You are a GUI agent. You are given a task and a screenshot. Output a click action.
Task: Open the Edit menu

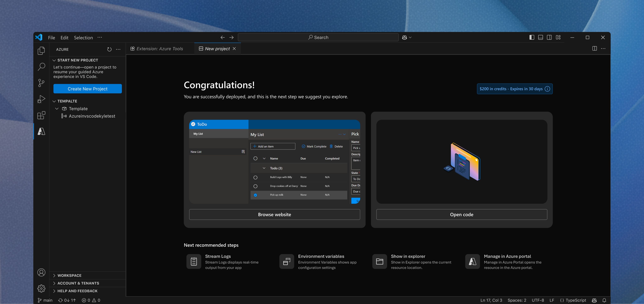(x=64, y=37)
